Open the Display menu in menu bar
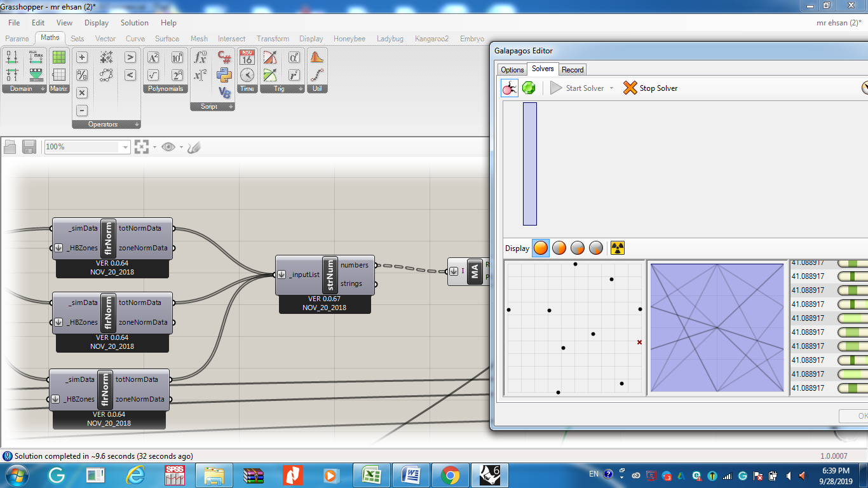 click(97, 23)
